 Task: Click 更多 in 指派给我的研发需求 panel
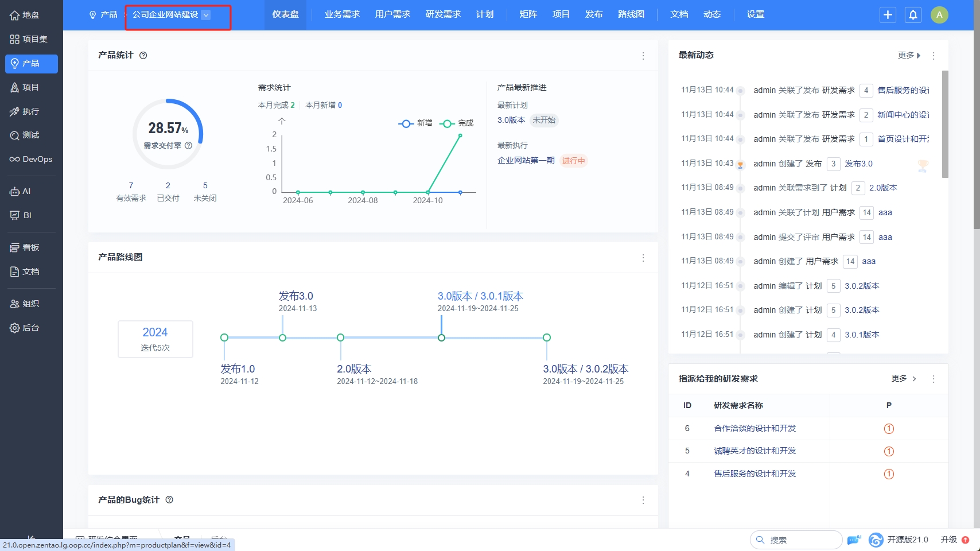point(904,378)
